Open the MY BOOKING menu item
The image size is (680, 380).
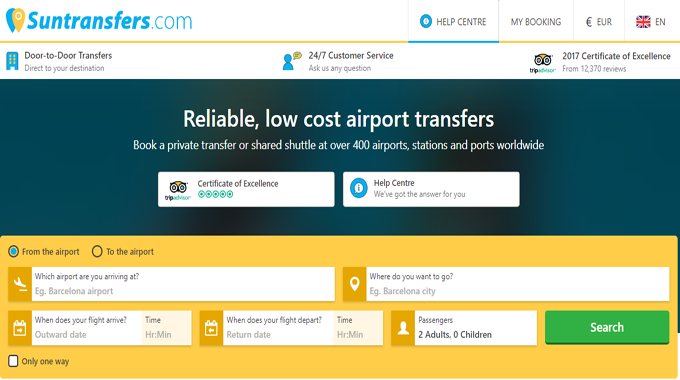[536, 22]
